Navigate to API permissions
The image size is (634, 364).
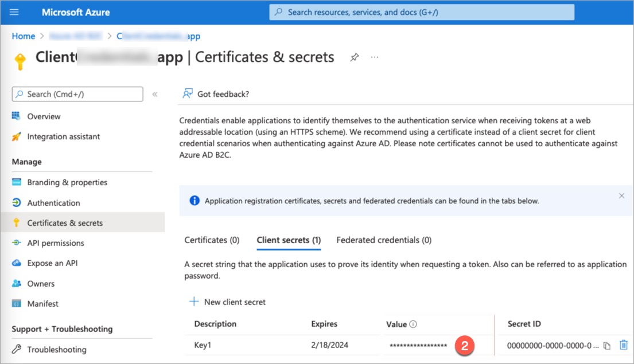(56, 243)
